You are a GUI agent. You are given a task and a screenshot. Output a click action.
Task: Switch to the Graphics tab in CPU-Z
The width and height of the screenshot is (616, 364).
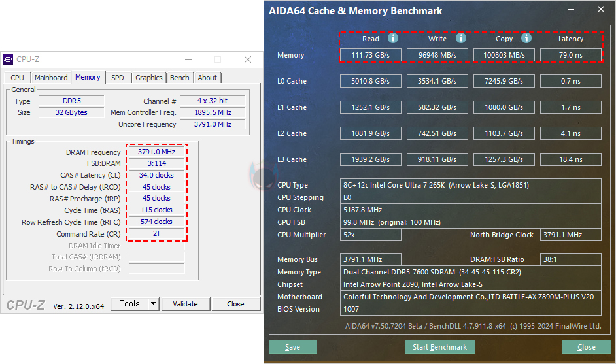click(x=149, y=78)
